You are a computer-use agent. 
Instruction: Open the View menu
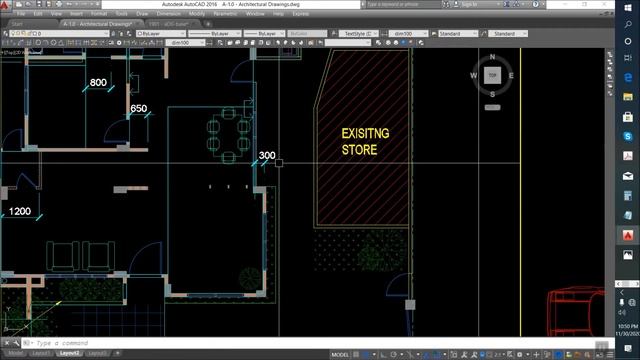(x=56, y=14)
